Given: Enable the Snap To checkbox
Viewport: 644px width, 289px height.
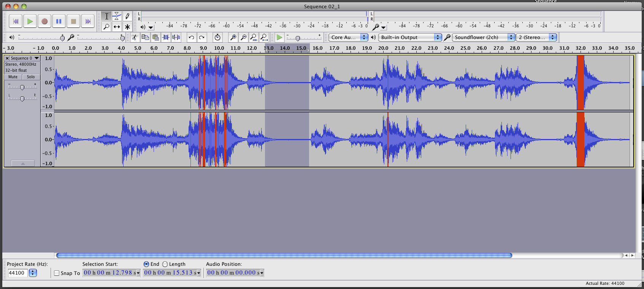Looking at the screenshot, I should (57, 273).
